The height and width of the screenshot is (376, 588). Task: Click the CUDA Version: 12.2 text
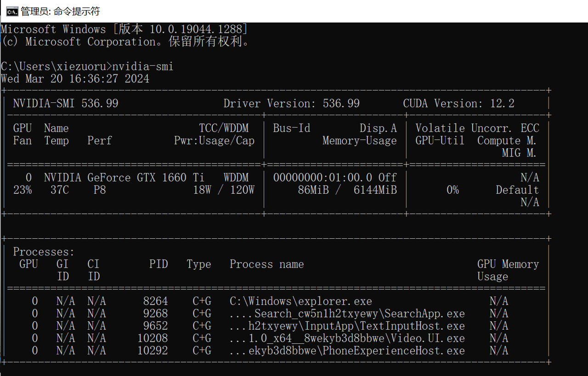point(459,103)
